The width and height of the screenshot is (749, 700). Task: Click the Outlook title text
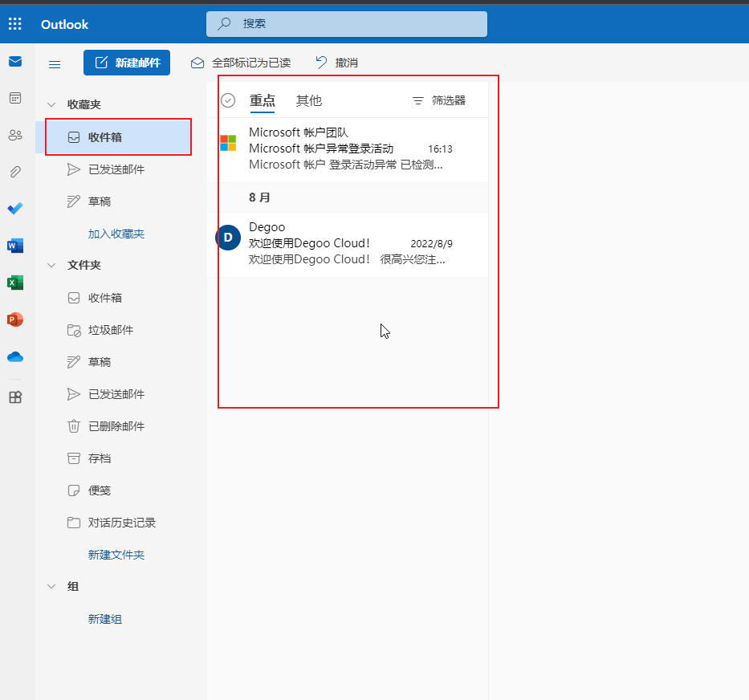click(64, 24)
